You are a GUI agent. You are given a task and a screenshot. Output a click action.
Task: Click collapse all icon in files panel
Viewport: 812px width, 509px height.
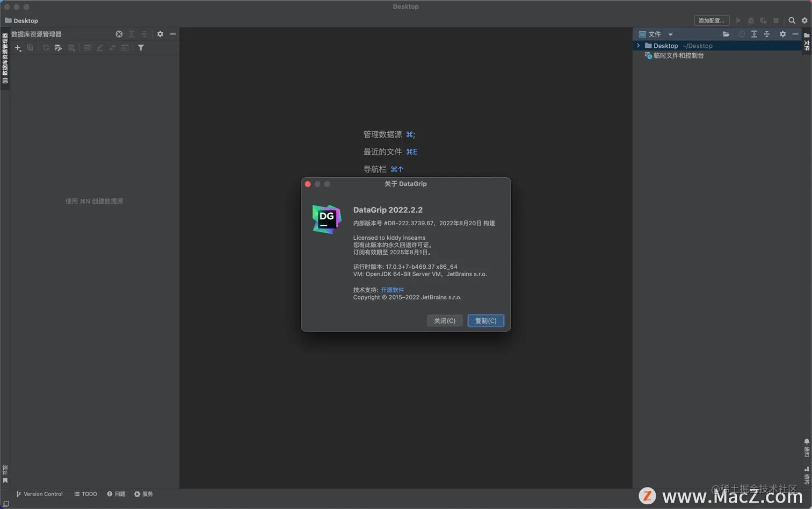(767, 34)
